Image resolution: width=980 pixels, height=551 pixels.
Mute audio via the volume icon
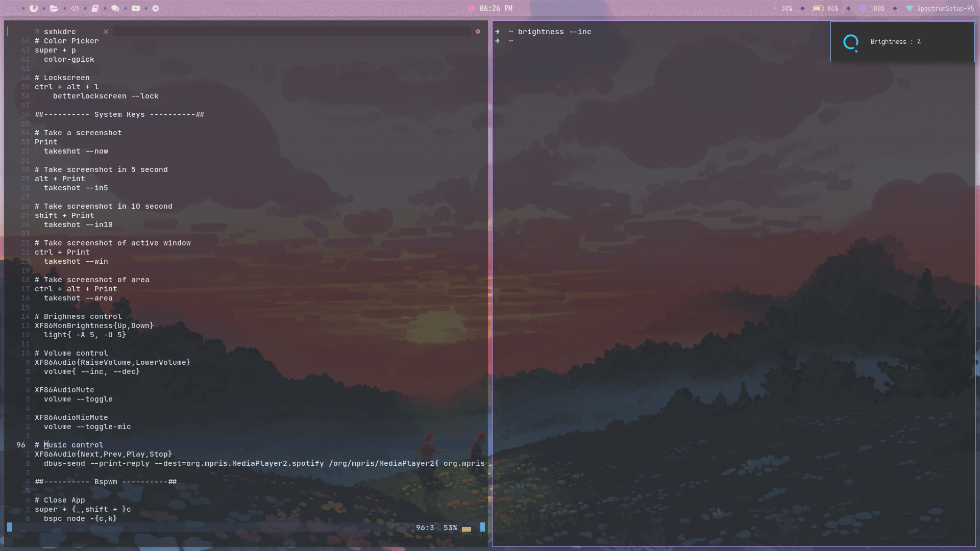(775, 8)
